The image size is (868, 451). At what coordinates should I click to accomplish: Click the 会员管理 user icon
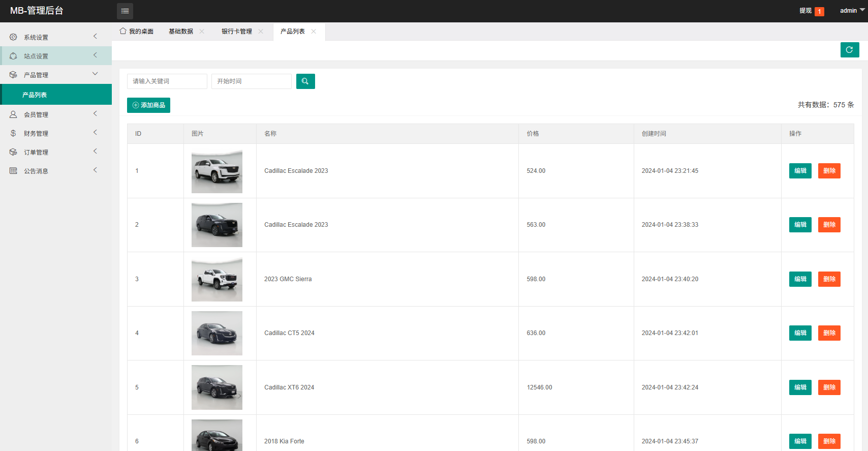tap(13, 114)
